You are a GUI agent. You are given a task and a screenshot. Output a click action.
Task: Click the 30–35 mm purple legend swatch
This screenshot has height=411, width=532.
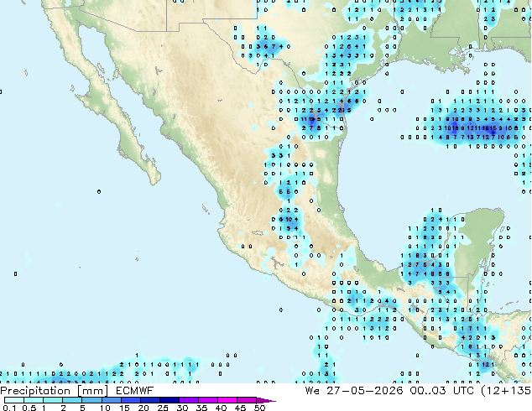pos(189,400)
